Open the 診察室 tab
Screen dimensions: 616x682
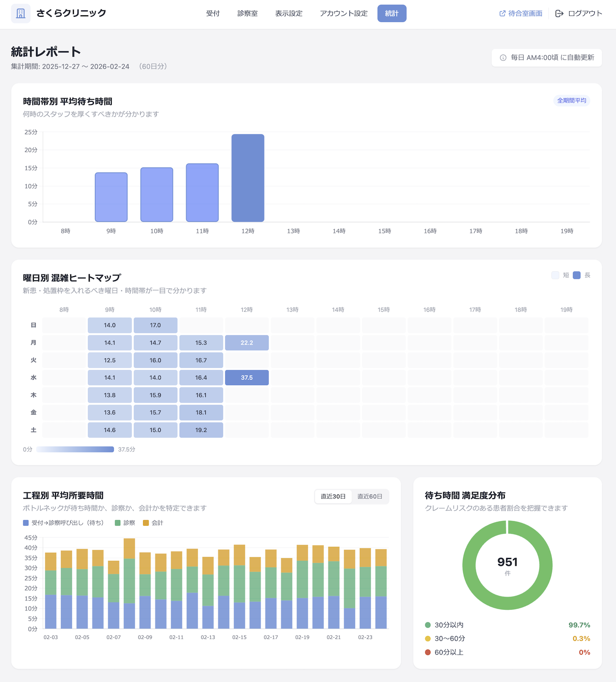tap(248, 14)
